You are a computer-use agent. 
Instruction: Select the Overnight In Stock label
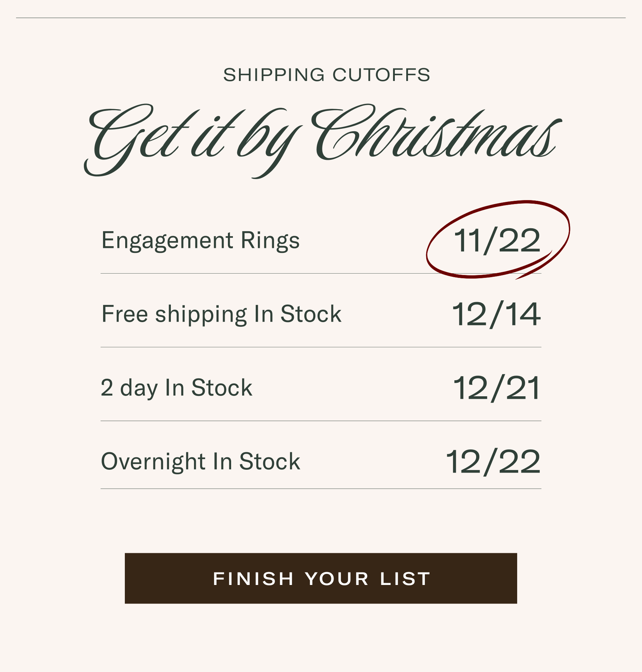(200, 461)
